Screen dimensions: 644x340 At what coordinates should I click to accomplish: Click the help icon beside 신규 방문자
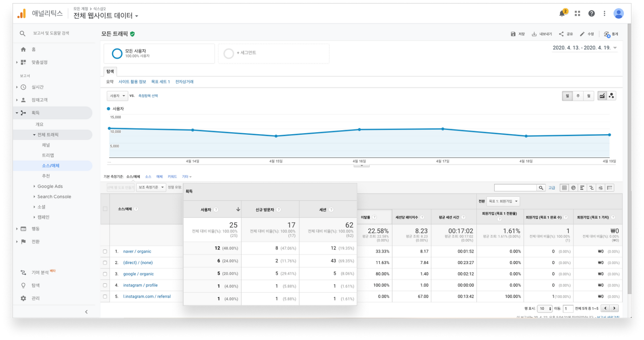[279, 210]
